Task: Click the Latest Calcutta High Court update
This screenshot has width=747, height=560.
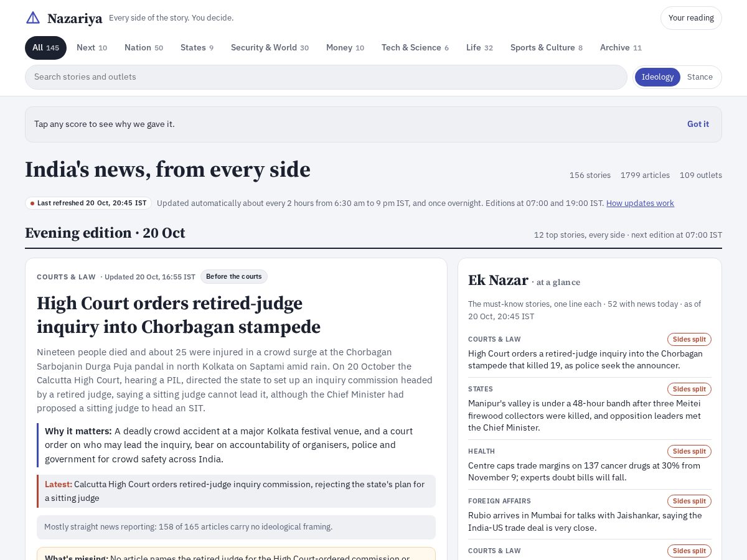Action: tap(236, 491)
